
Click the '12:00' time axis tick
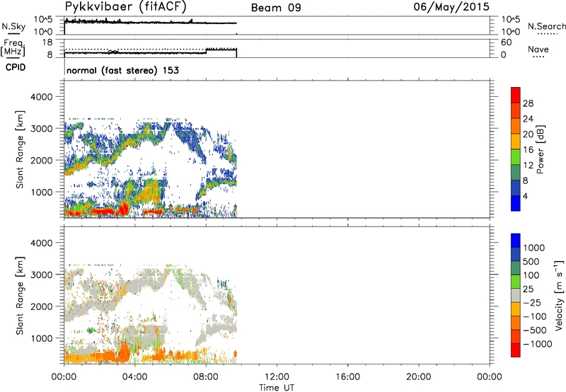click(x=277, y=377)
